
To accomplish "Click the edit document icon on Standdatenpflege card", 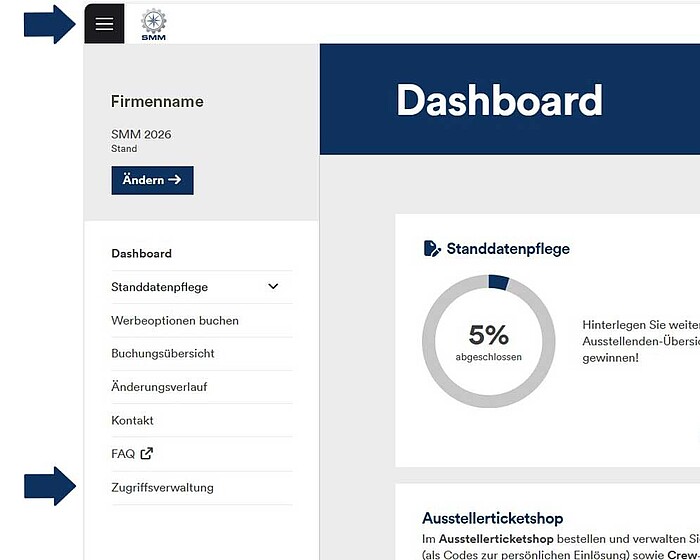I will 432,248.
